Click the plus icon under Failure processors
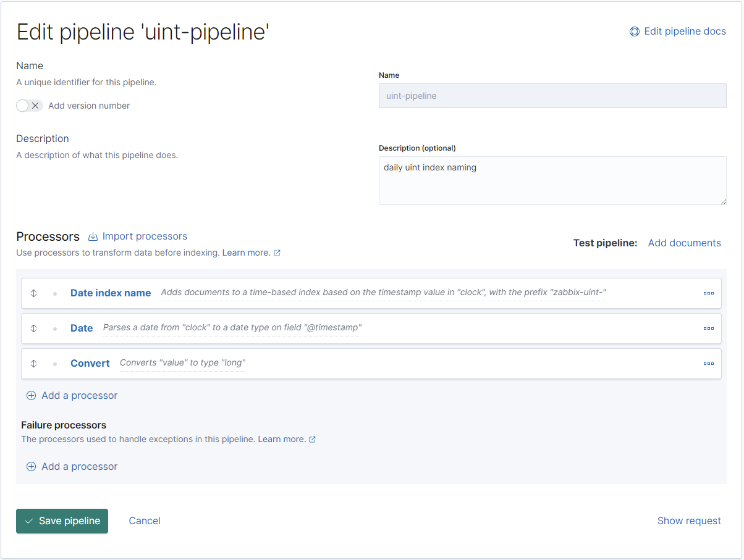Image resolution: width=744 pixels, height=560 pixels. pyautogui.click(x=31, y=467)
